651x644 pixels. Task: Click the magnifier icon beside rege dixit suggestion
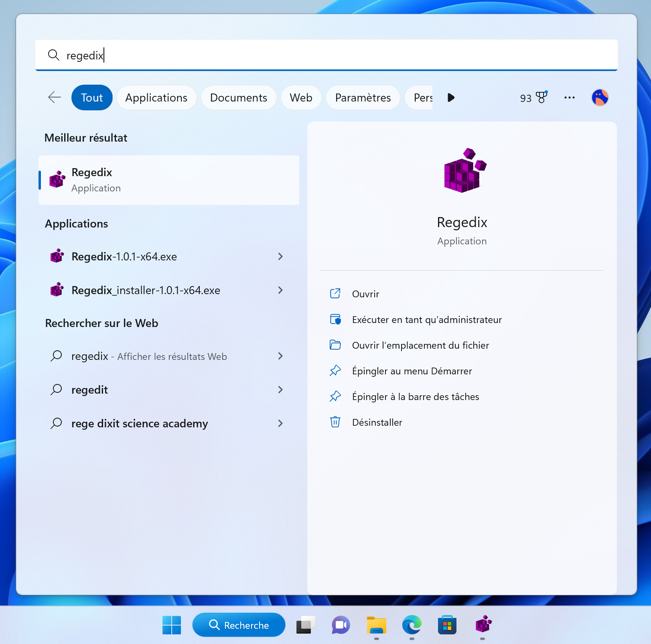coord(56,423)
